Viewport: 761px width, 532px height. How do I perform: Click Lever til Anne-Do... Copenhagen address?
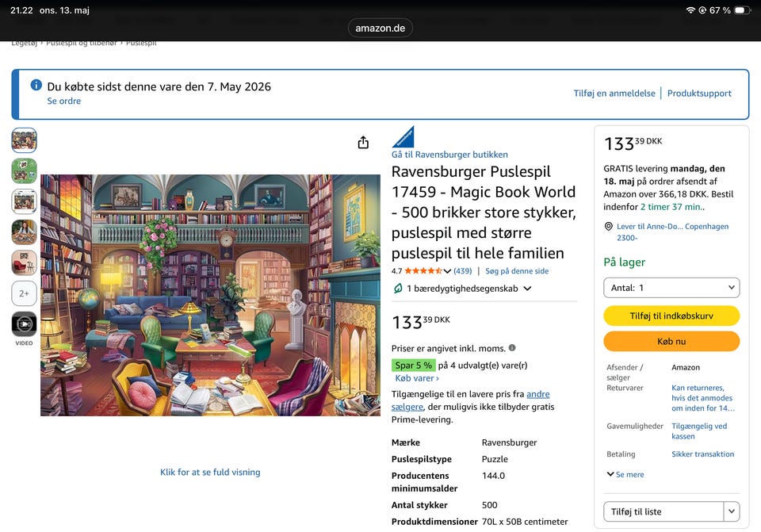(672, 232)
